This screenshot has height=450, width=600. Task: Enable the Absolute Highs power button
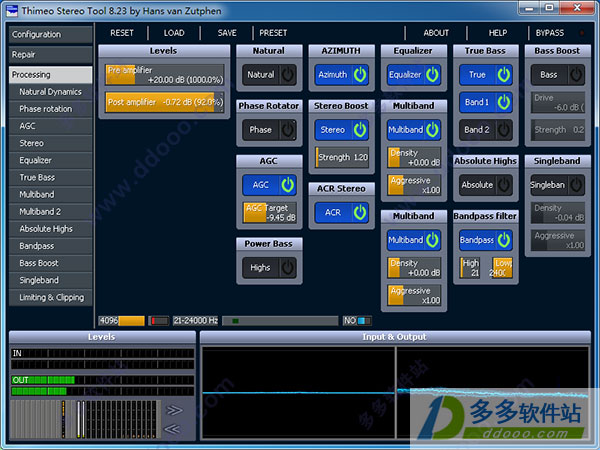[x=486, y=185]
